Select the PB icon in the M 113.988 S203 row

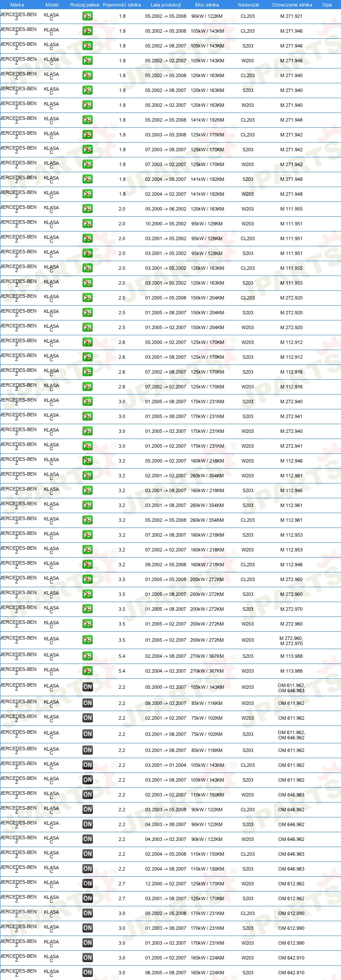[x=88, y=656]
